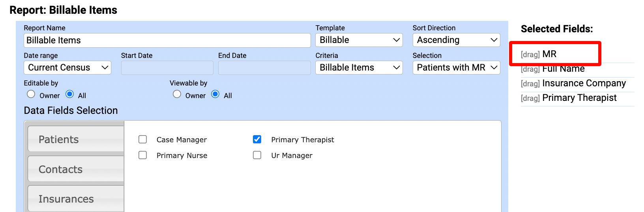Viewport: 644px width, 212px height.
Task: Expand the Sort Direction dropdown
Action: pyautogui.click(x=456, y=40)
